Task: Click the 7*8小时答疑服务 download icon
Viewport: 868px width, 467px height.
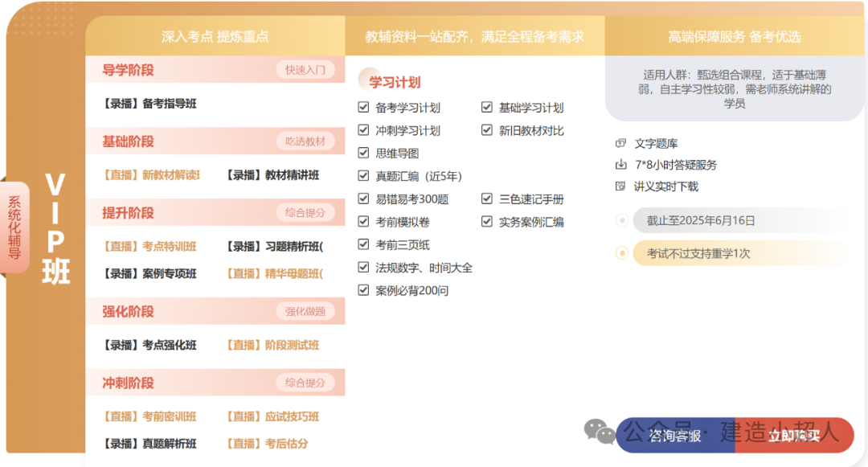Action: pos(620,165)
